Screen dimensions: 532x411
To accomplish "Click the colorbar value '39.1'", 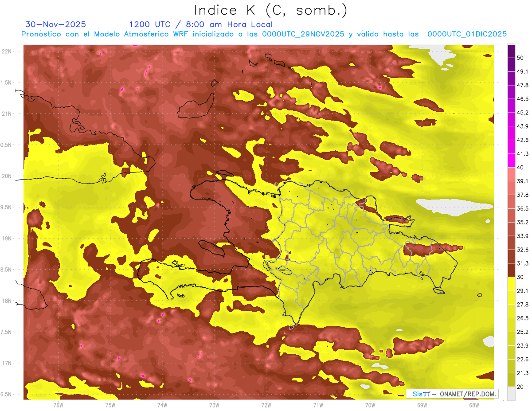I will coord(523,181).
